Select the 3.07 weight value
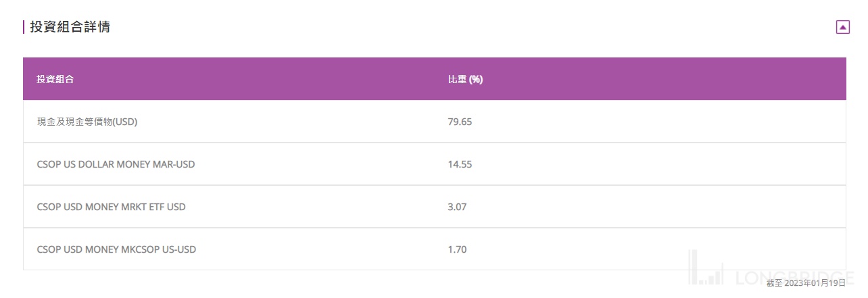Image resolution: width=868 pixels, height=298 pixels. [457, 207]
